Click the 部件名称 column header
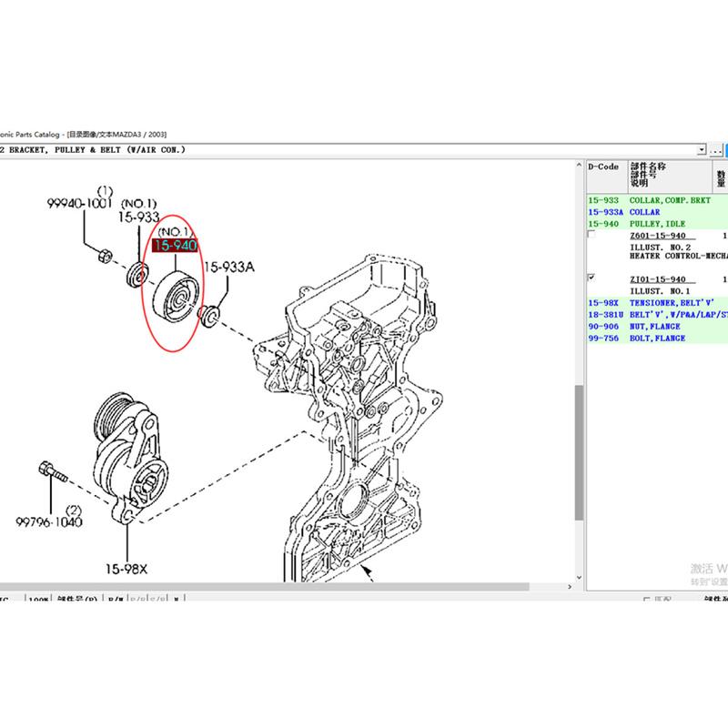Viewport: 728px width, 728px height. (670, 177)
